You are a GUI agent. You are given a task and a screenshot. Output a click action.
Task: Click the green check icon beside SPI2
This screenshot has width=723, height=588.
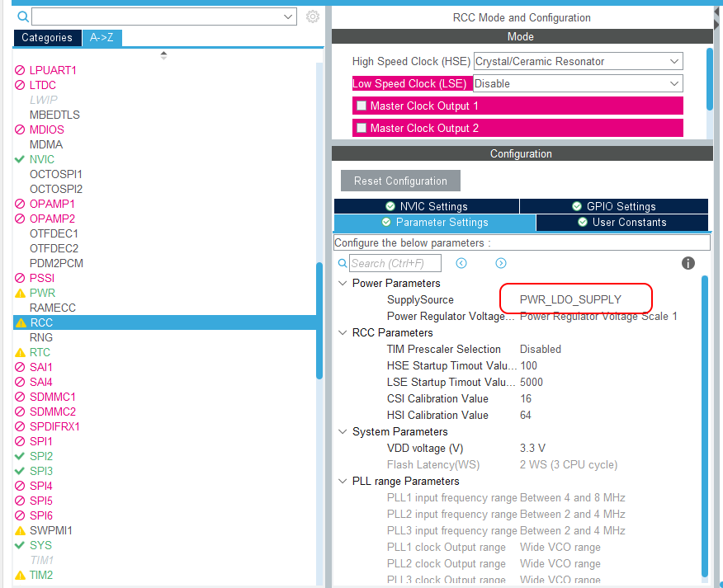click(x=19, y=456)
